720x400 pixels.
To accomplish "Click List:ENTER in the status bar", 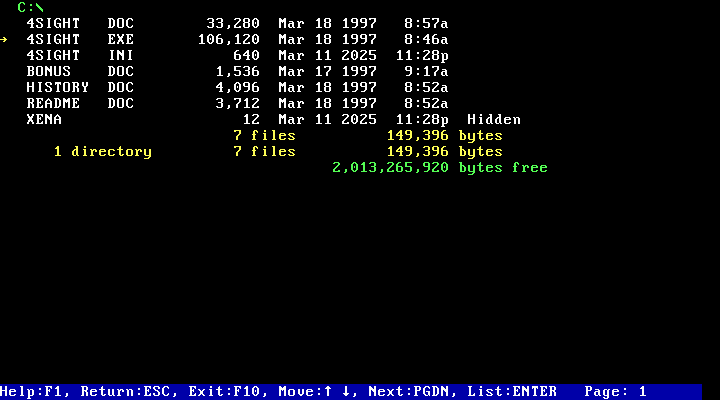I will point(512,392).
